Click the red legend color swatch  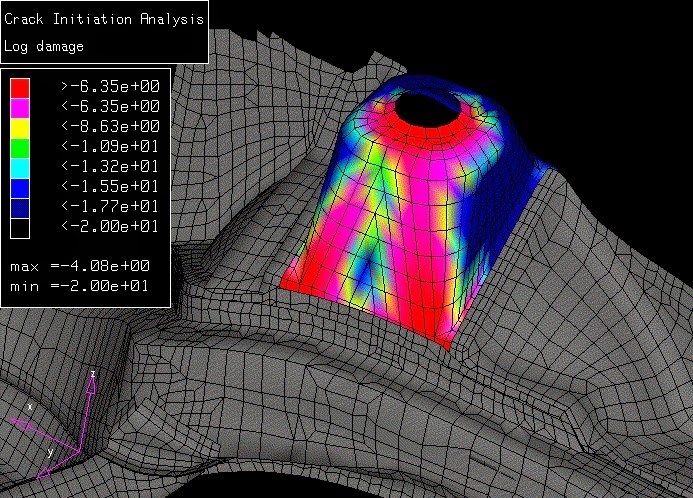(20, 88)
